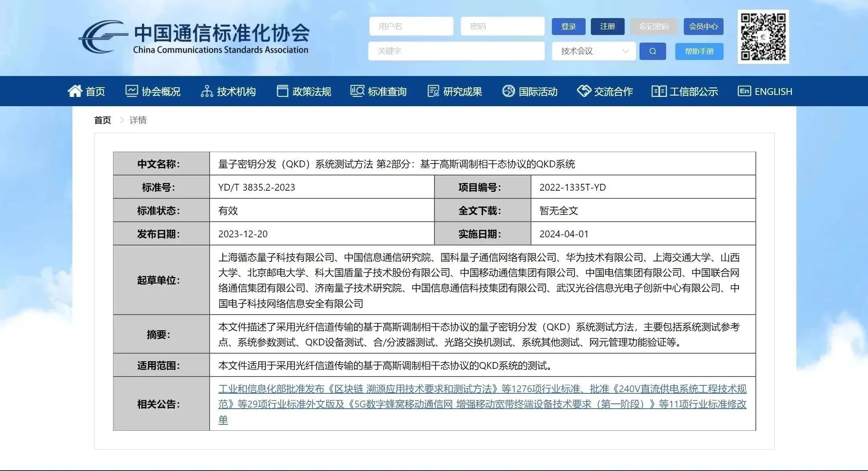Click the 注册 register button
This screenshot has height=471, width=868.
[x=607, y=27]
